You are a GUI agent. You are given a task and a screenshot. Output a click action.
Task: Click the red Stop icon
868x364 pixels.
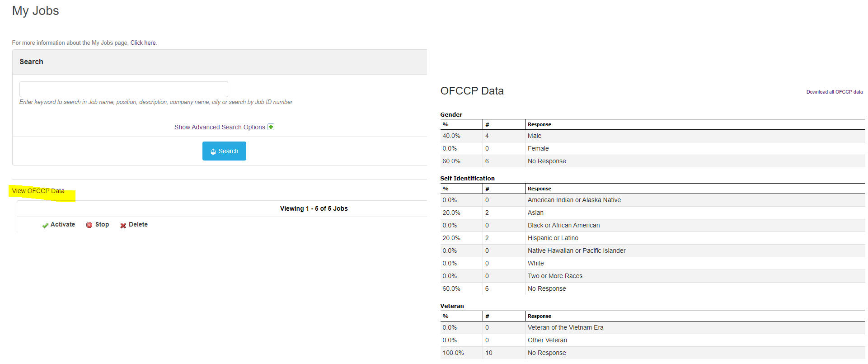[x=89, y=225]
